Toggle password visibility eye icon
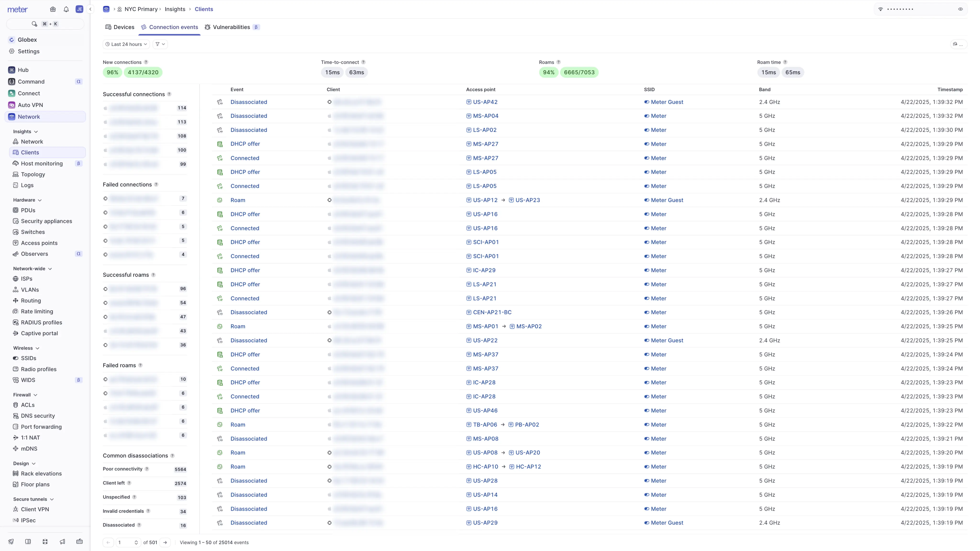Image resolution: width=980 pixels, height=551 pixels. coord(960,9)
